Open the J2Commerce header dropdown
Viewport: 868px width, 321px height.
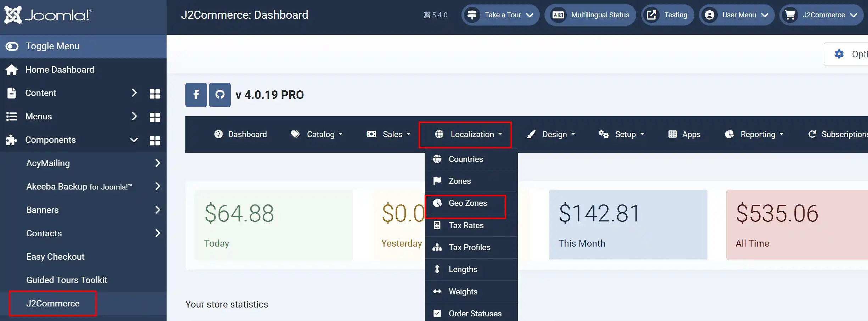[x=822, y=15]
